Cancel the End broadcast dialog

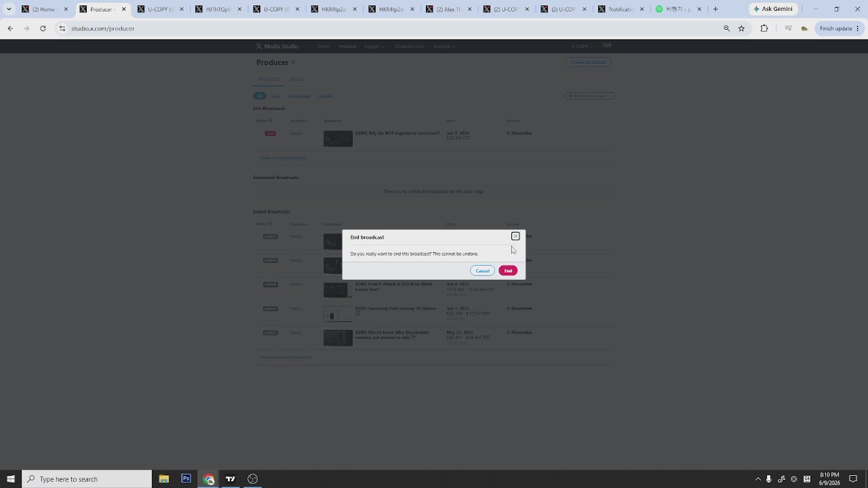point(482,270)
